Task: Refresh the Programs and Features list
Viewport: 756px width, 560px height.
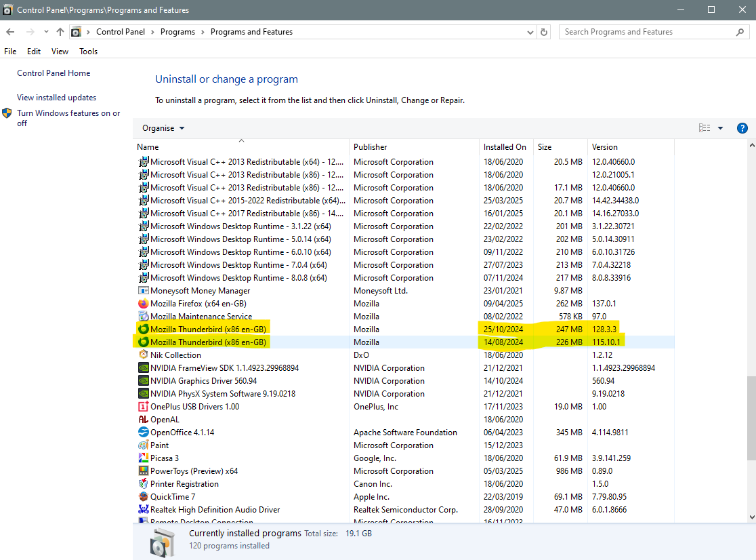Action: pyautogui.click(x=544, y=32)
